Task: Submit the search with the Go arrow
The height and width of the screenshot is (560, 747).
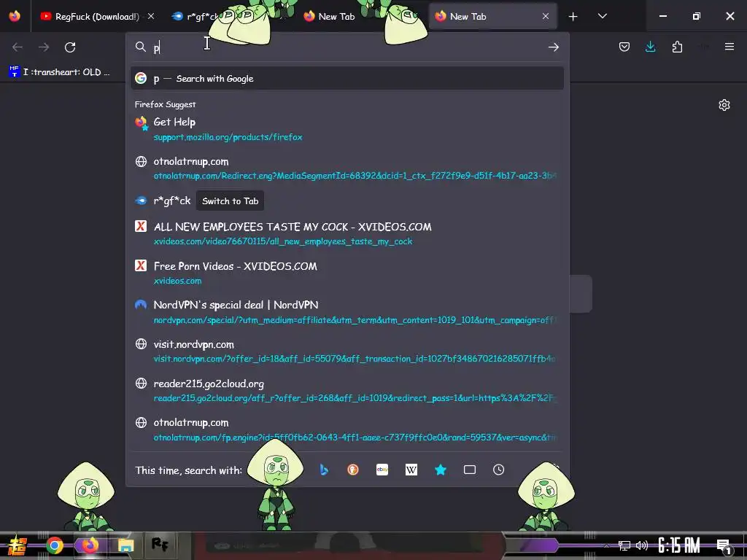Action: pos(553,47)
